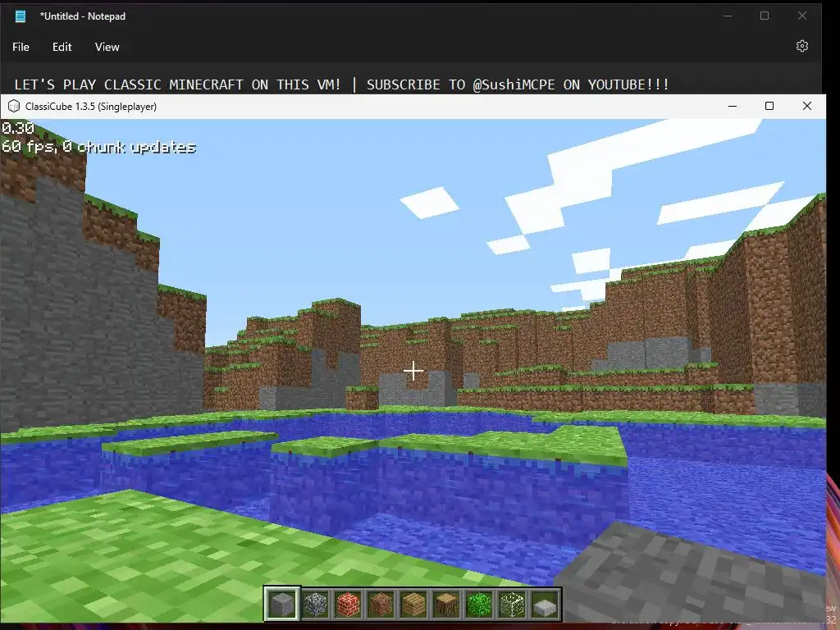The image size is (840, 630).
Task: Close the Notepad window
Action: [x=802, y=16]
